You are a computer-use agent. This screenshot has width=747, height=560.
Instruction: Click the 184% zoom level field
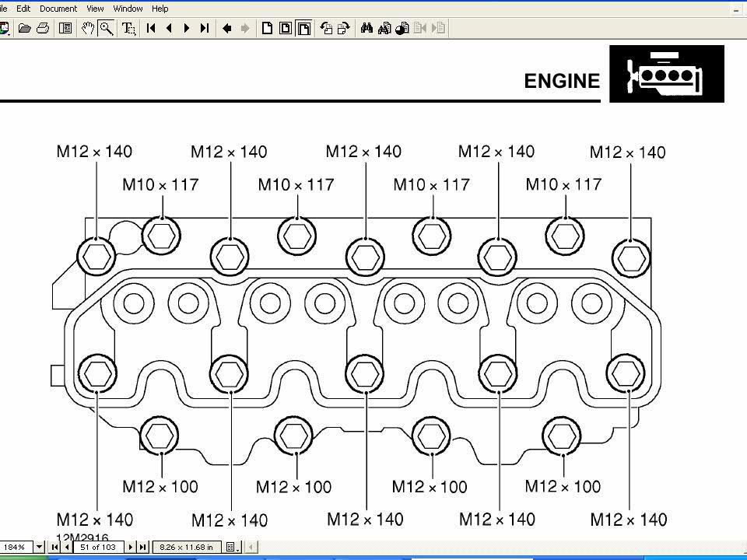click(x=16, y=548)
